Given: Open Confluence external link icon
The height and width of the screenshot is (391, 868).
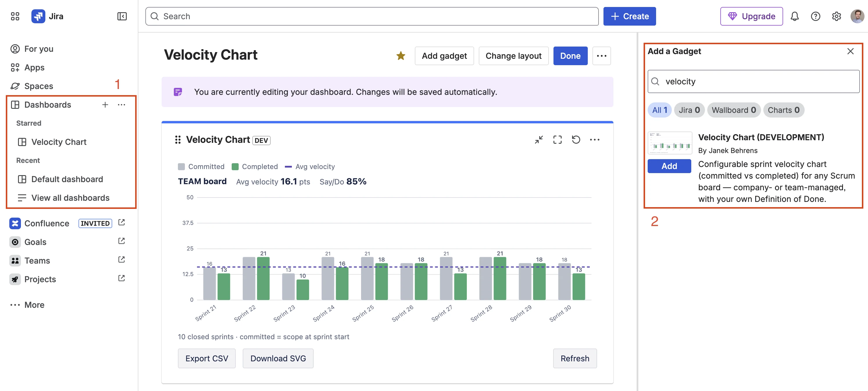Looking at the screenshot, I should click(122, 222).
